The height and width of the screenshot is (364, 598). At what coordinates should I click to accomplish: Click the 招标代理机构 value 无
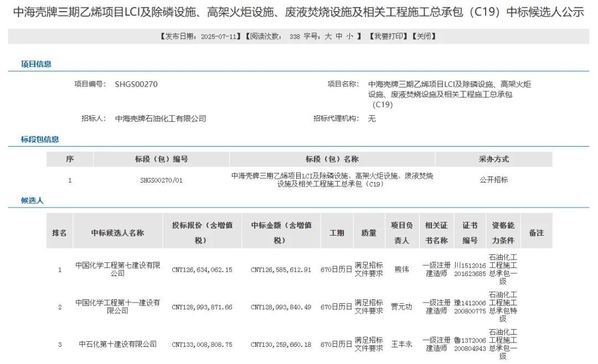click(372, 118)
